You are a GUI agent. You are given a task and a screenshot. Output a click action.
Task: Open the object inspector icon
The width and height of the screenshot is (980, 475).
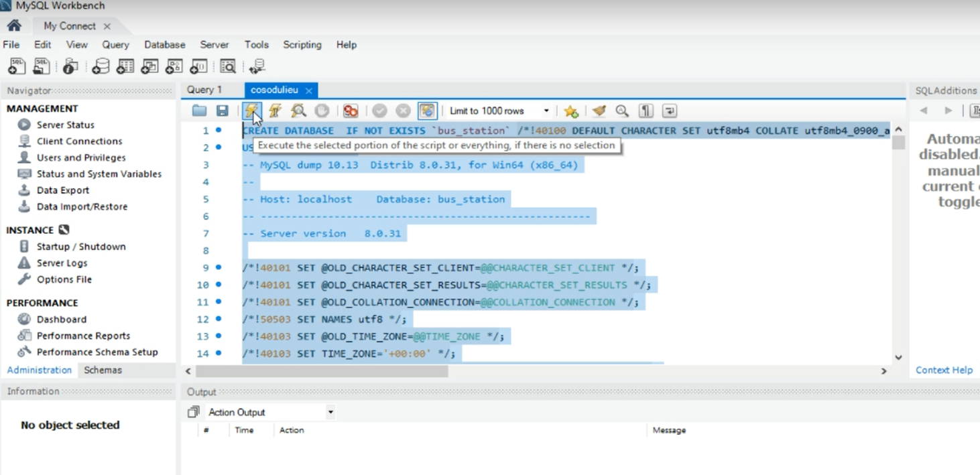(70, 66)
